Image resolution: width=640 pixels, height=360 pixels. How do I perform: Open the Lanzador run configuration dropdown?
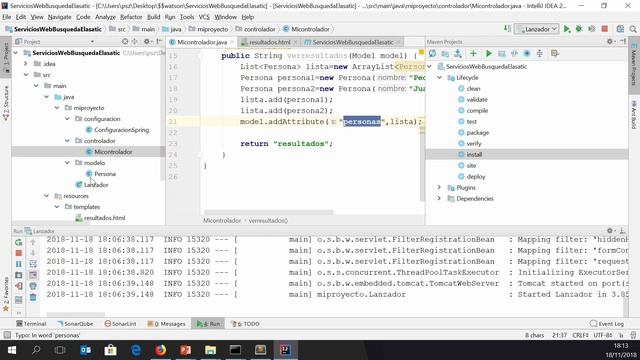[x=537, y=29]
